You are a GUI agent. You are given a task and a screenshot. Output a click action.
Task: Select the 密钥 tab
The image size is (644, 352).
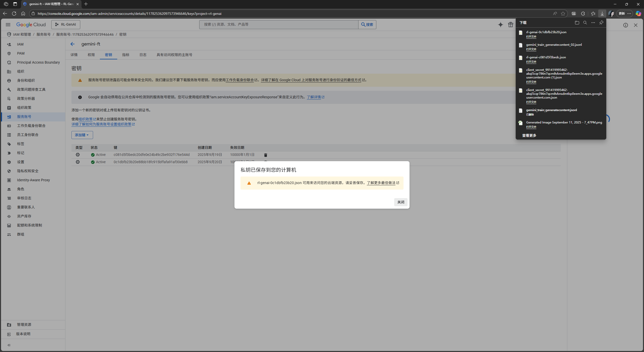coord(108,55)
